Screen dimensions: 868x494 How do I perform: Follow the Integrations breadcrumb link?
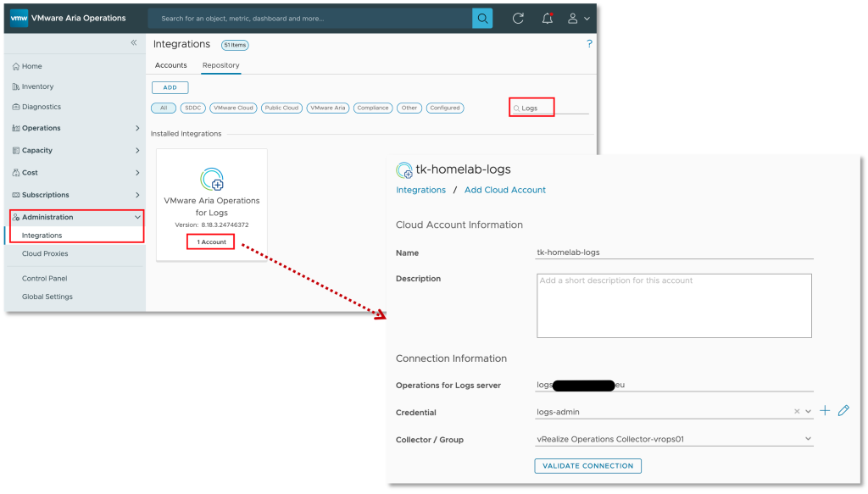click(x=420, y=190)
